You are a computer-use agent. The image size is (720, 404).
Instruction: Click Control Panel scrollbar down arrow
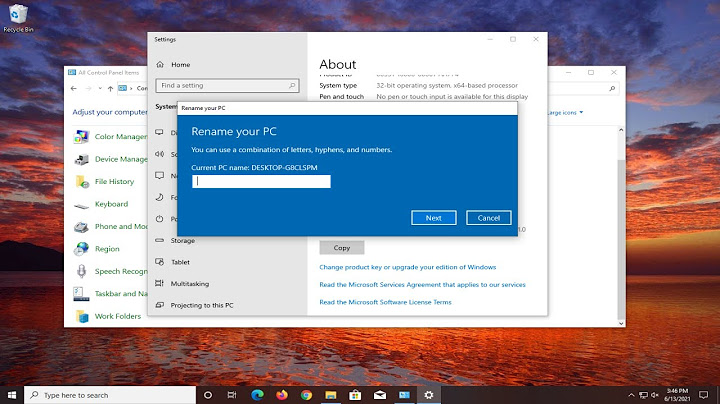[x=621, y=323]
